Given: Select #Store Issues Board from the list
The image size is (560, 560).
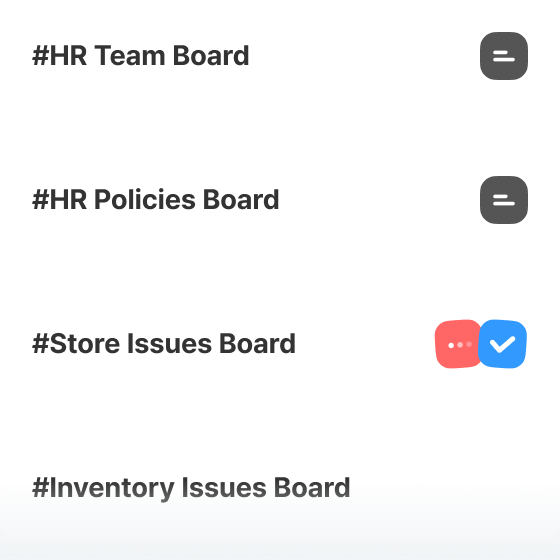Looking at the screenshot, I should [x=164, y=344].
